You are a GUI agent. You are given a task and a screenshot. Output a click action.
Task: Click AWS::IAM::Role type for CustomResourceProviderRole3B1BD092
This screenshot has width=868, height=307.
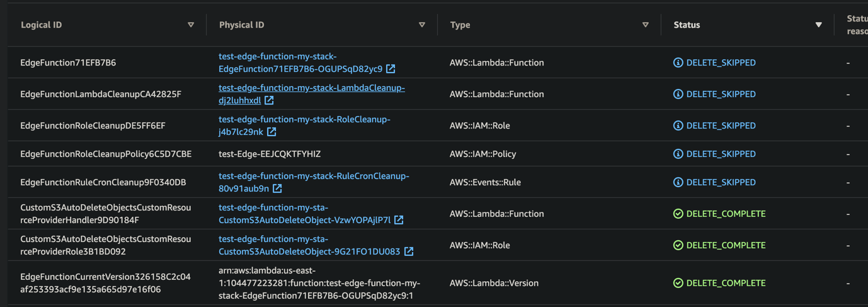pos(480,245)
